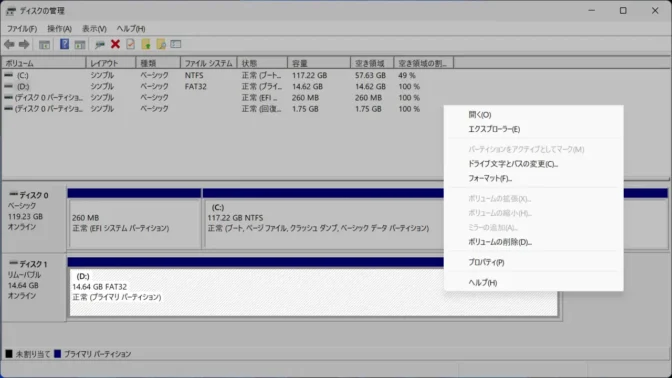This screenshot has height=378, width=672.
Task: Sort by the 空き領域 column header
Action: tap(372, 63)
